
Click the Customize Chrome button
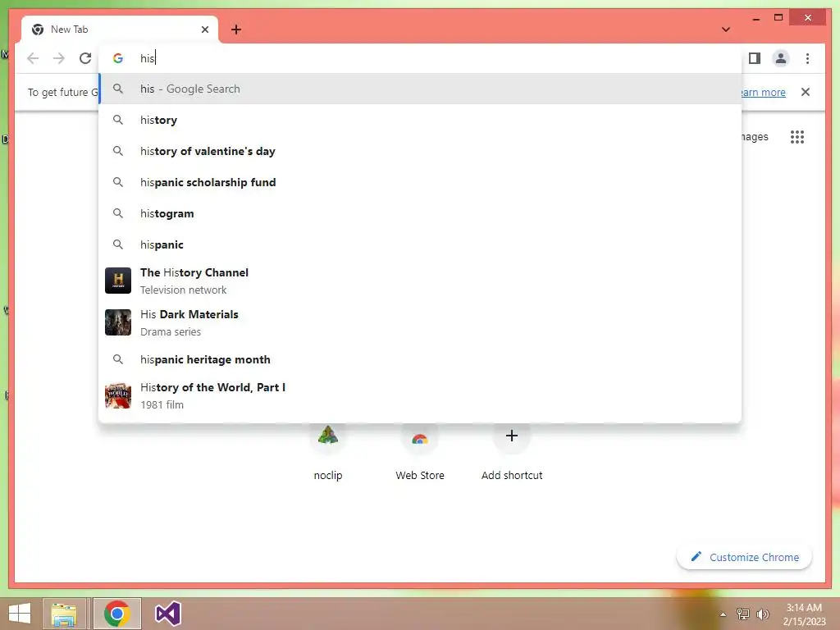pyautogui.click(x=745, y=557)
